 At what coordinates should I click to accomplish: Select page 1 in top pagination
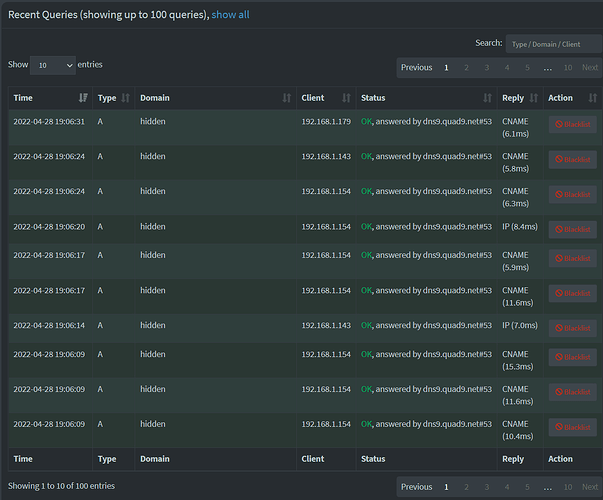click(446, 68)
